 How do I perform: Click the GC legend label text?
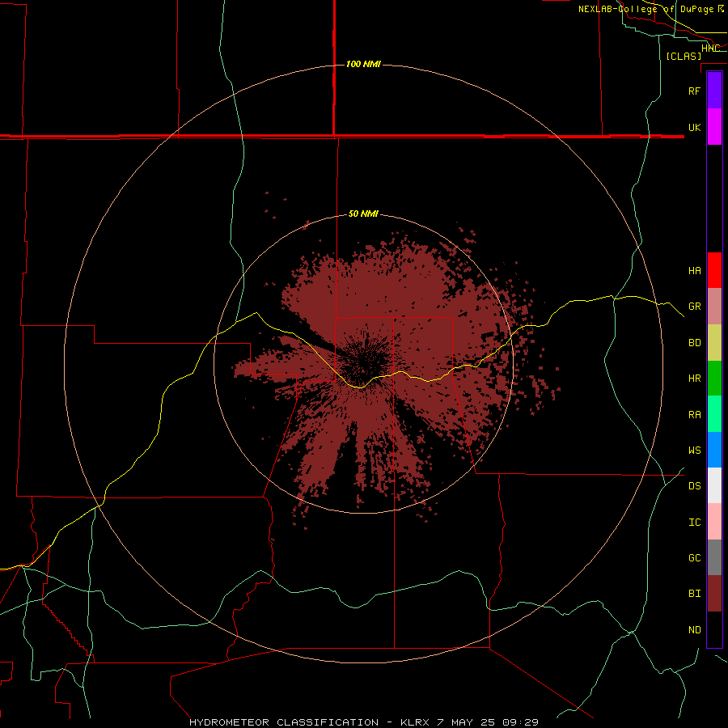click(x=695, y=558)
